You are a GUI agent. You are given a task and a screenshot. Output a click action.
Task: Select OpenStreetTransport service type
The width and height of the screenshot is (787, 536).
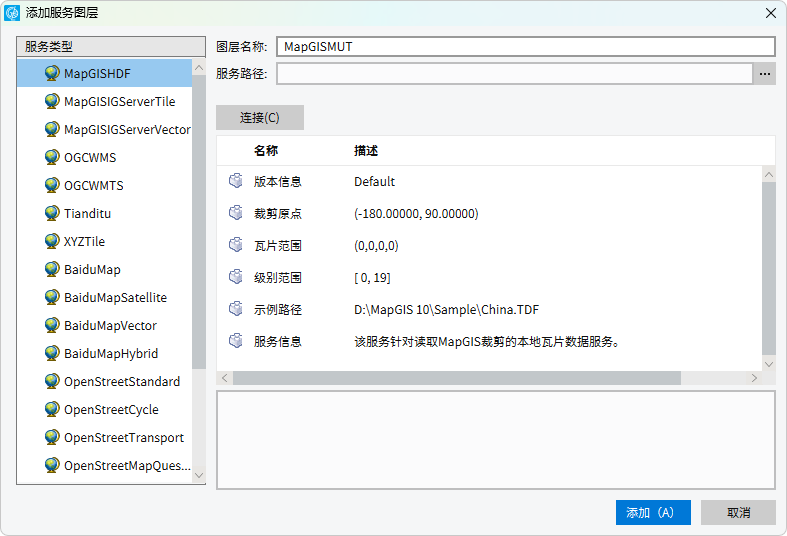104,438
